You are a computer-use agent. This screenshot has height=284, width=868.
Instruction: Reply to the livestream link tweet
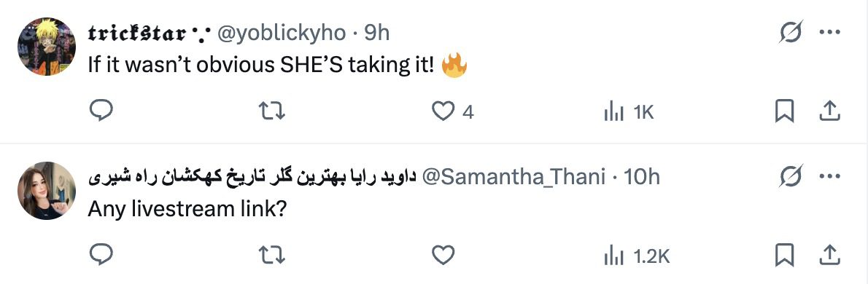101,255
